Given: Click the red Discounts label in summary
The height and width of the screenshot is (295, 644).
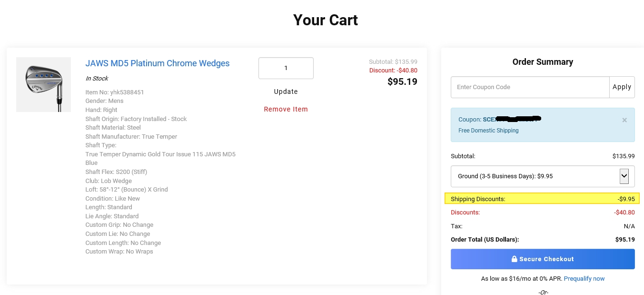Looking at the screenshot, I should 465,213.
